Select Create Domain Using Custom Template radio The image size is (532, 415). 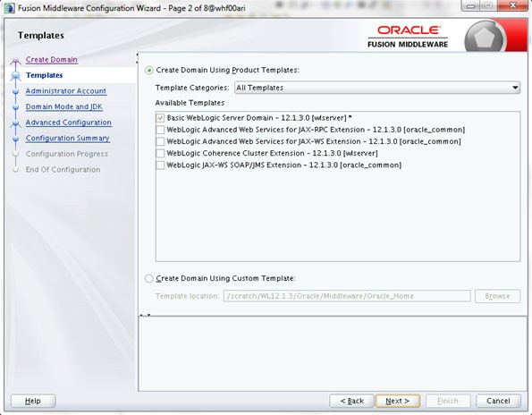(x=149, y=278)
